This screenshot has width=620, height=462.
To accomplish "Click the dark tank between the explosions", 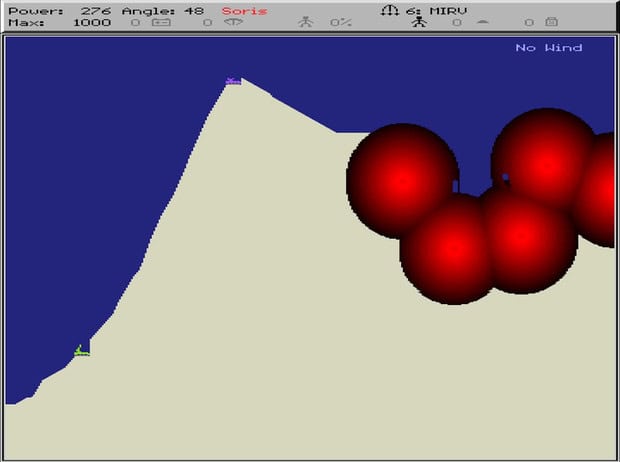I will [x=505, y=181].
